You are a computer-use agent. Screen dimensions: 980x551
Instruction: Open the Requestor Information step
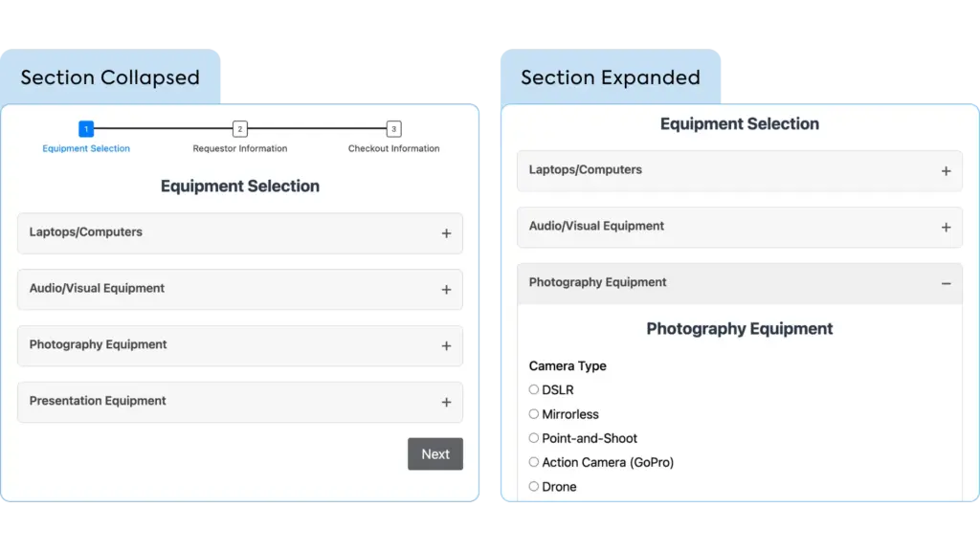[x=239, y=148]
